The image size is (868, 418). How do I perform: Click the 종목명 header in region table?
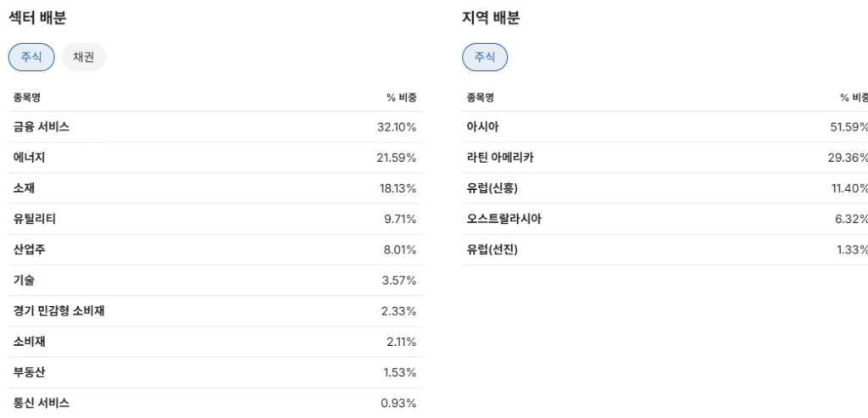point(480,98)
